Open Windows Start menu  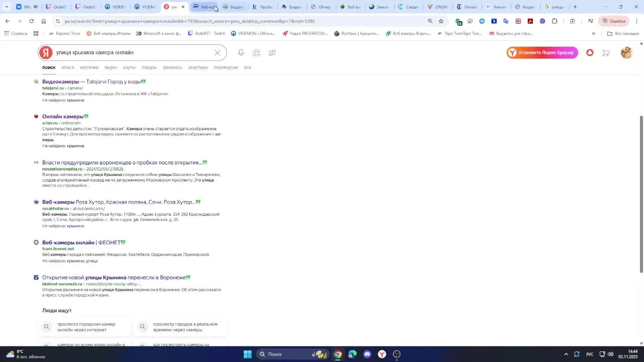pyautogui.click(x=248, y=354)
